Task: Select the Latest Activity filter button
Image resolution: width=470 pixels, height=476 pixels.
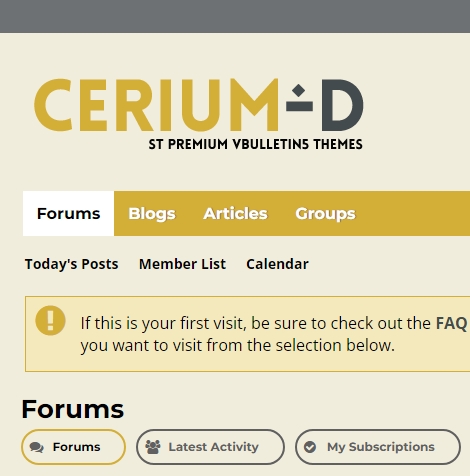Action: pos(210,447)
